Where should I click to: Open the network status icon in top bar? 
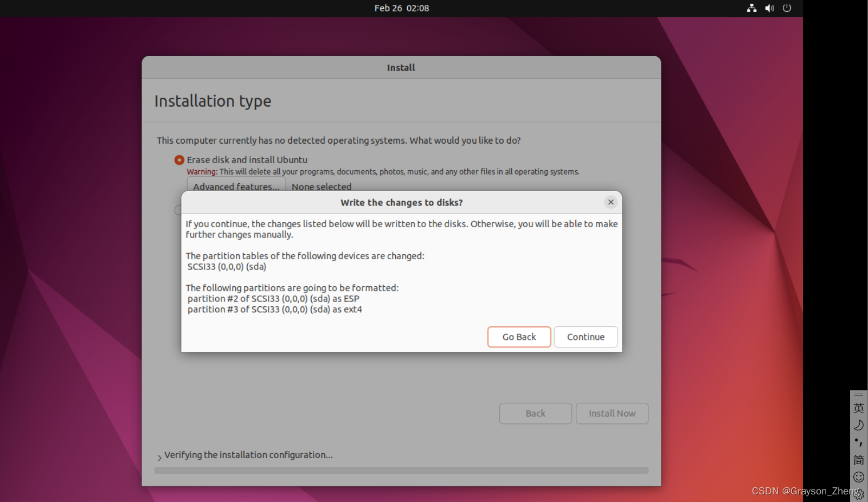tap(751, 8)
